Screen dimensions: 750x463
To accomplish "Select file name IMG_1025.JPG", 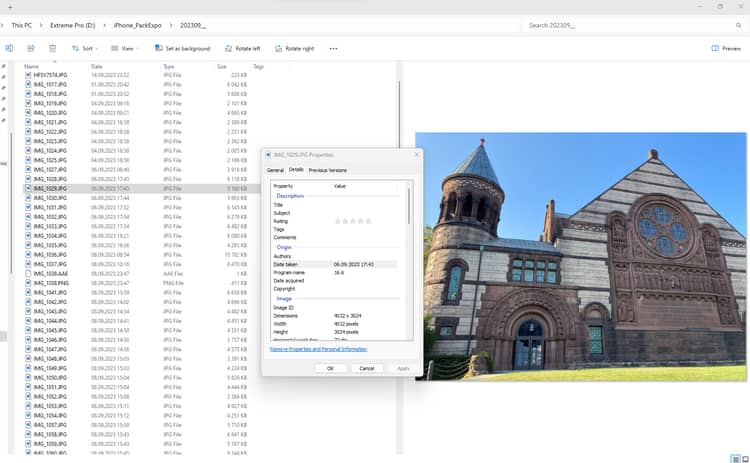I will pos(50,160).
